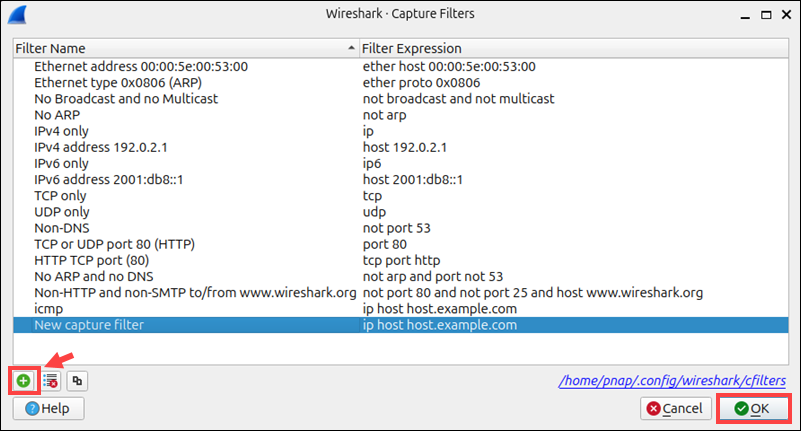Sort by the Filter Name column header
Viewport: 801px width, 431px height.
point(186,49)
